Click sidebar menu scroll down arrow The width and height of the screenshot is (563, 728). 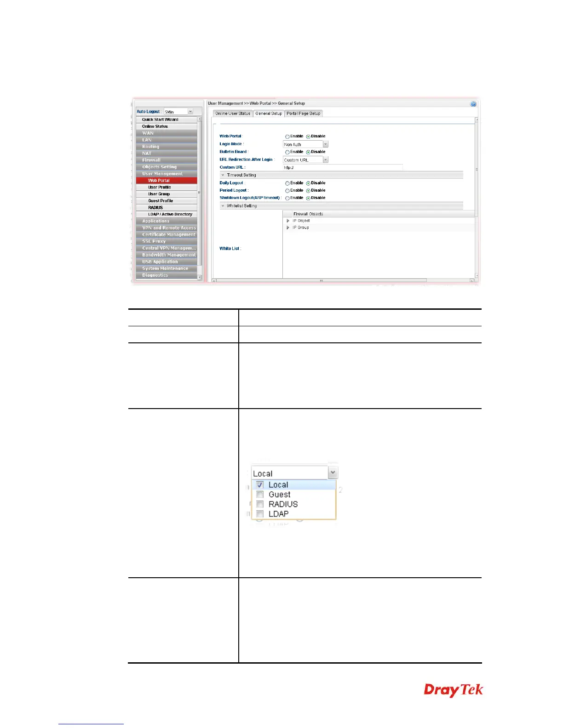coord(200,277)
